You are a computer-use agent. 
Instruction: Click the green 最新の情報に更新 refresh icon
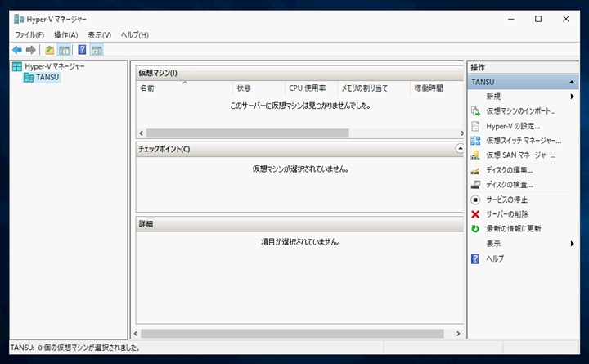[x=475, y=229]
